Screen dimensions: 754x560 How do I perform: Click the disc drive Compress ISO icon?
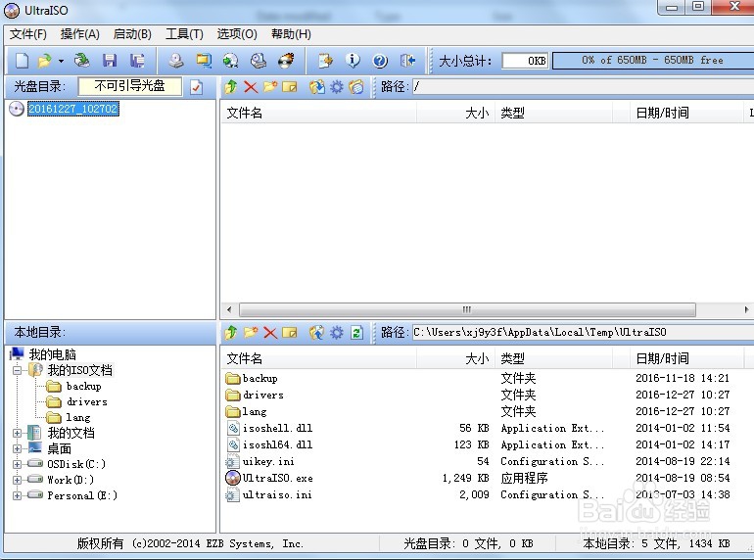[259, 61]
